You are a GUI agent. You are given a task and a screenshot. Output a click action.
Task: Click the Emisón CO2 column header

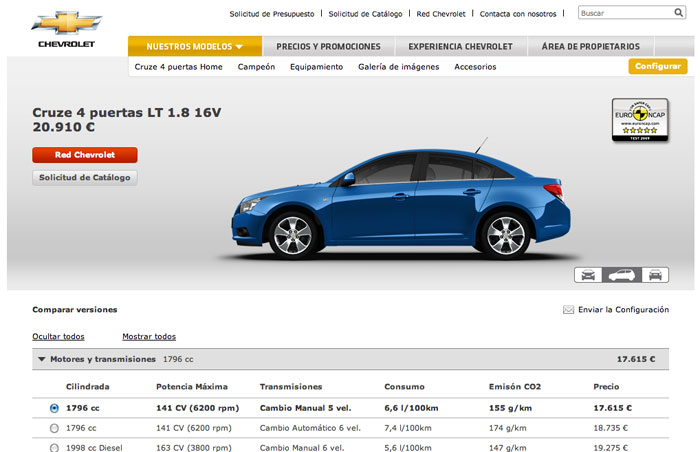(515, 387)
